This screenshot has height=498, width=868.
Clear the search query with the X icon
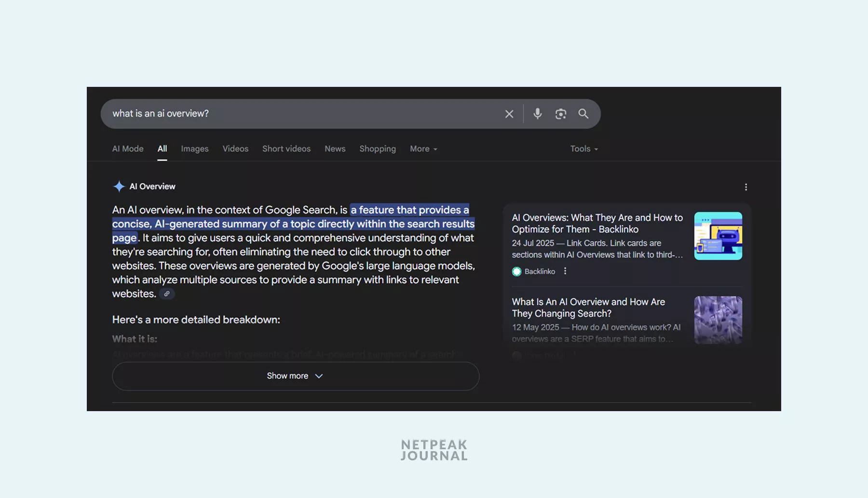click(x=509, y=114)
